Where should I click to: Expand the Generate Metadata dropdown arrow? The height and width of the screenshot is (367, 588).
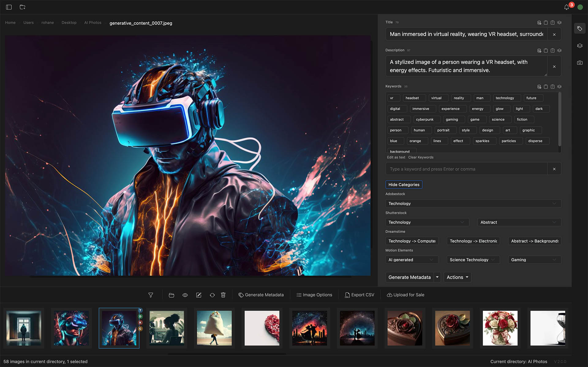[437, 277]
